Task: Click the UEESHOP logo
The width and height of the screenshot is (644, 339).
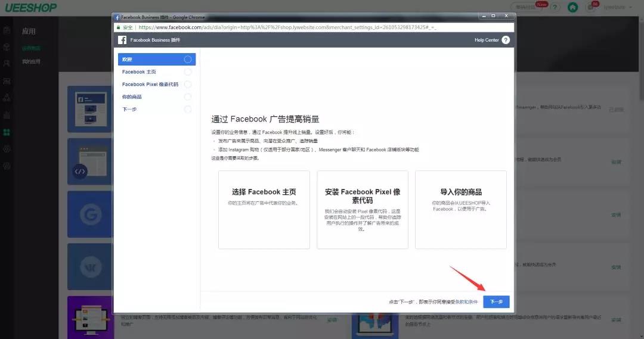Action: click(x=31, y=7)
